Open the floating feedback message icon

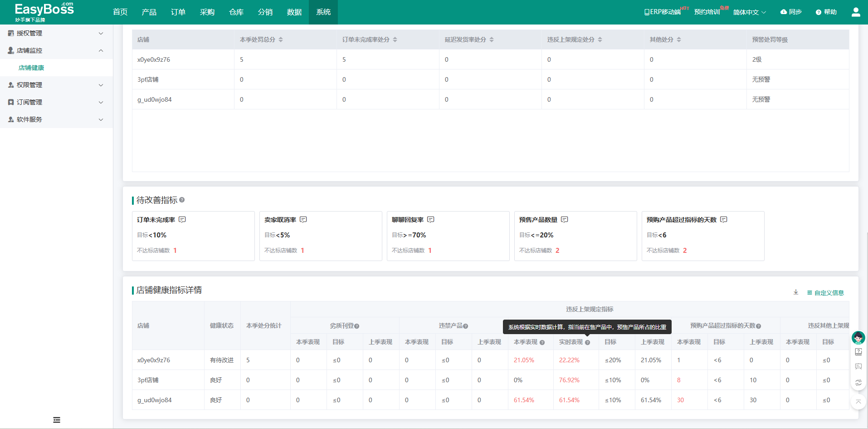pyautogui.click(x=858, y=367)
